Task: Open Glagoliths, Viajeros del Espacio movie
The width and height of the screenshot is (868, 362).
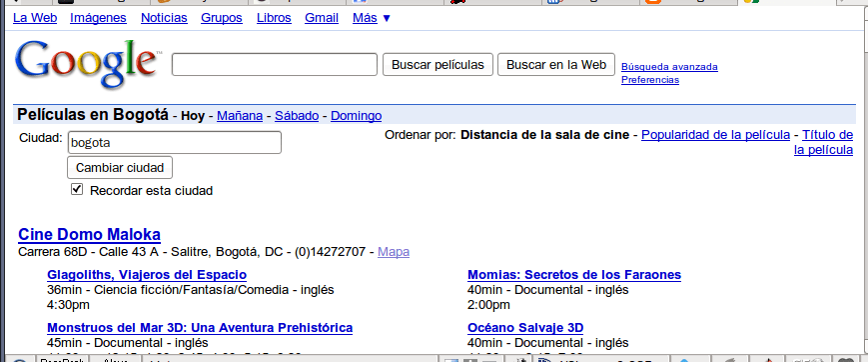Action: point(147,275)
